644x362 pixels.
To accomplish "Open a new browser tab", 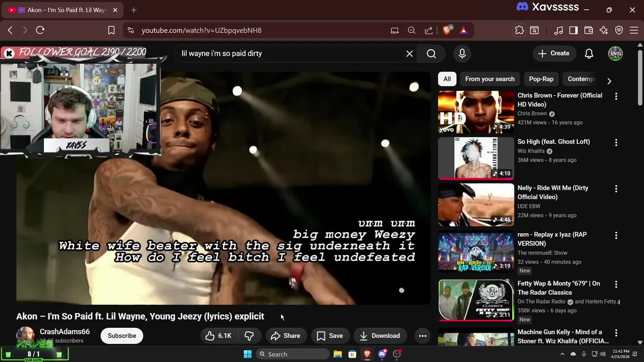I will 134,10.
